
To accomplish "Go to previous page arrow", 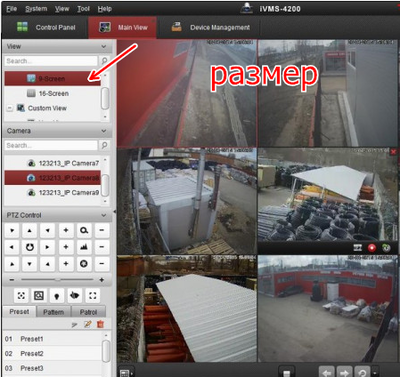I will (x=327, y=372).
